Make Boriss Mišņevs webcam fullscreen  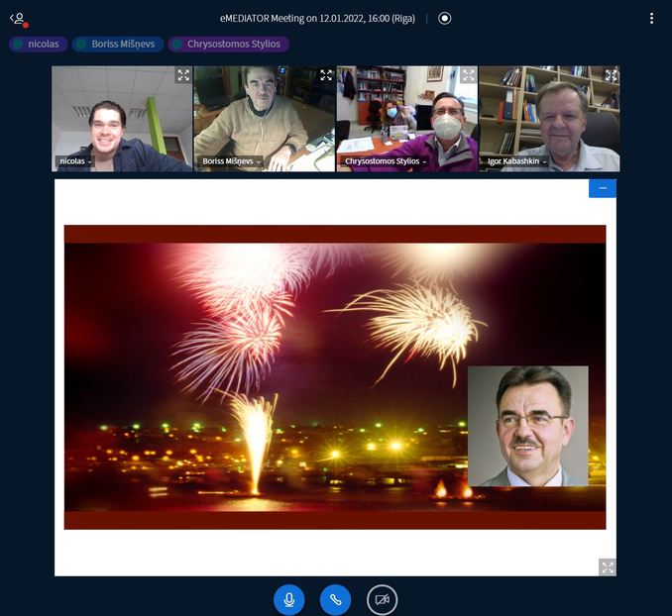(326, 75)
